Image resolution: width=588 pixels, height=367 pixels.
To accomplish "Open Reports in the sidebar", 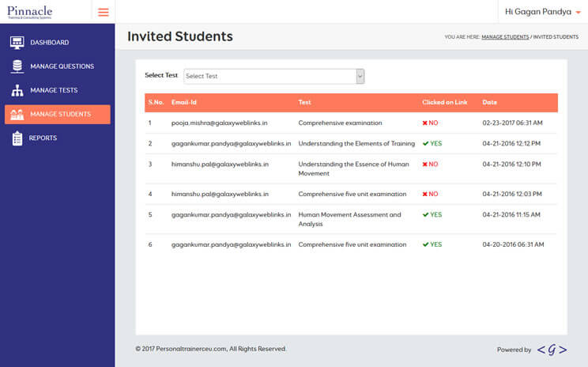I will 58,138.
